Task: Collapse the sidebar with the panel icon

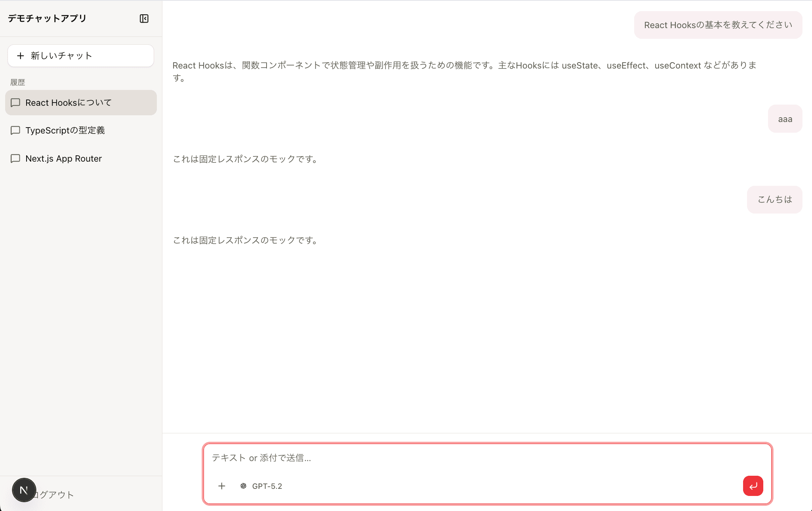Action: pyautogui.click(x=144, y=18)
